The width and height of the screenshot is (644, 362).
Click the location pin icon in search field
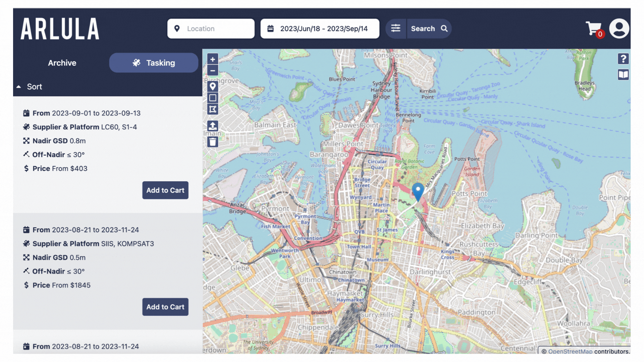(x=177, y=28)
